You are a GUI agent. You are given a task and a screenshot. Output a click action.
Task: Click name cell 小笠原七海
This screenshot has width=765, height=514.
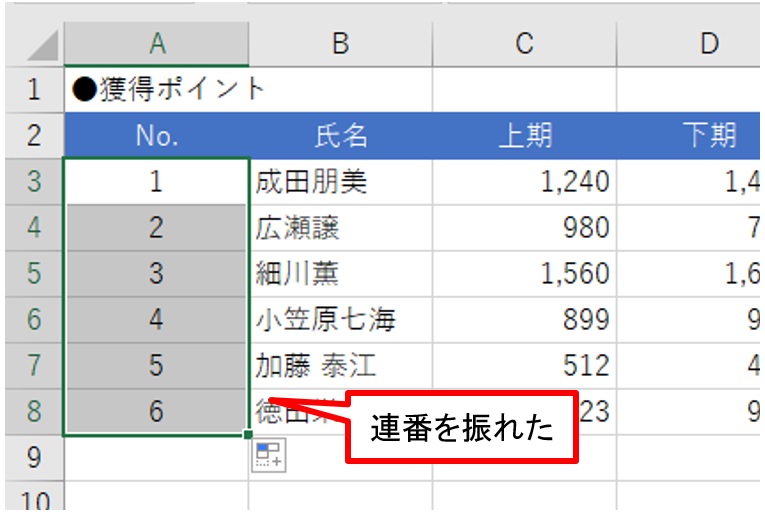[x=341, y=319]
